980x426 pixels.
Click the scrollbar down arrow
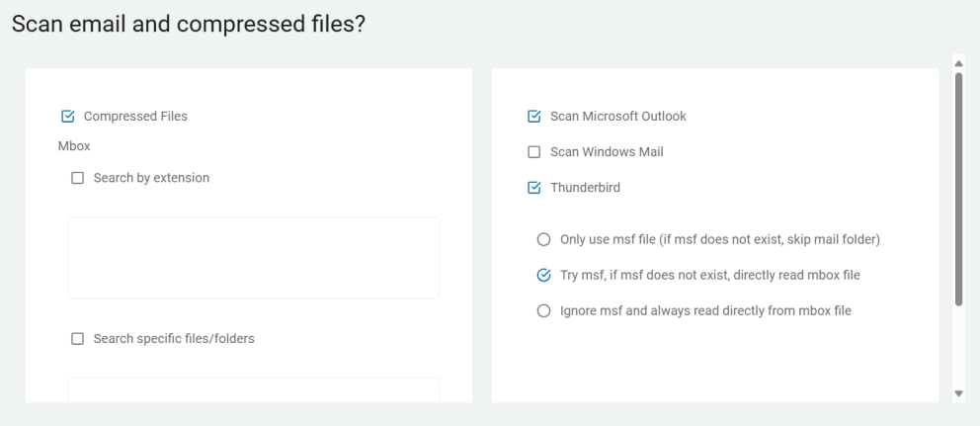[957, 393]
